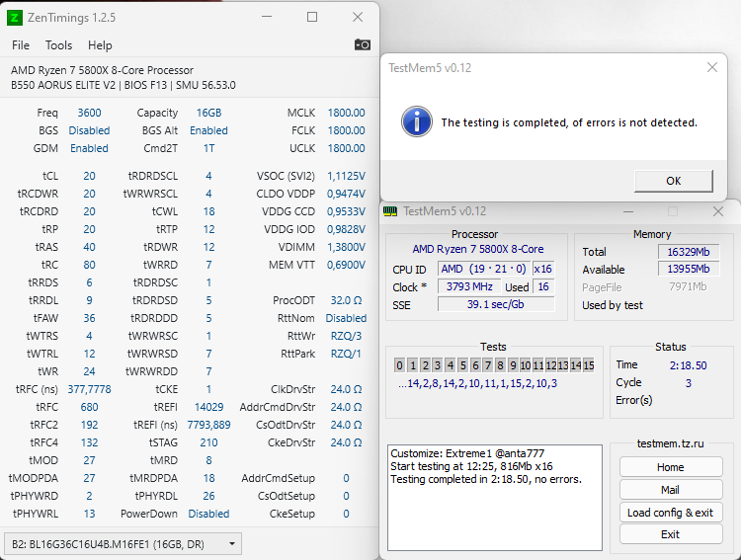This screenshot has width=741, height=560.
Task: Click the Cmd2T value 1T
Action: [208, 148]
